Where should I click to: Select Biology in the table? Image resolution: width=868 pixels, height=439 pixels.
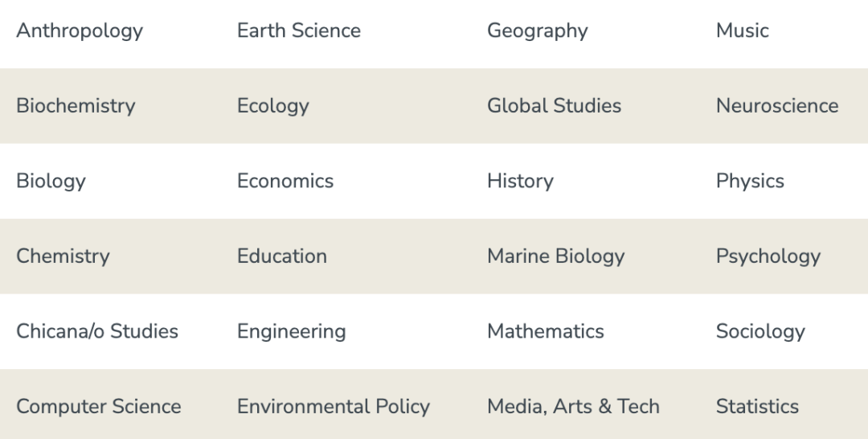[x=51, y=181]
